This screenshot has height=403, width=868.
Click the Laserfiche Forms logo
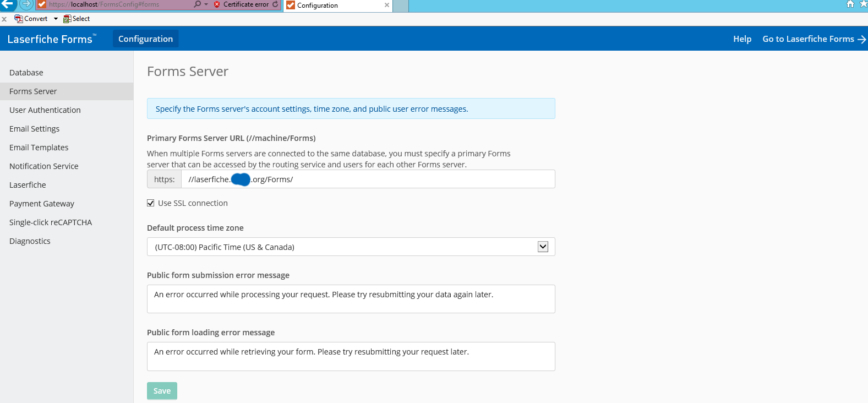tap(52, 39)
